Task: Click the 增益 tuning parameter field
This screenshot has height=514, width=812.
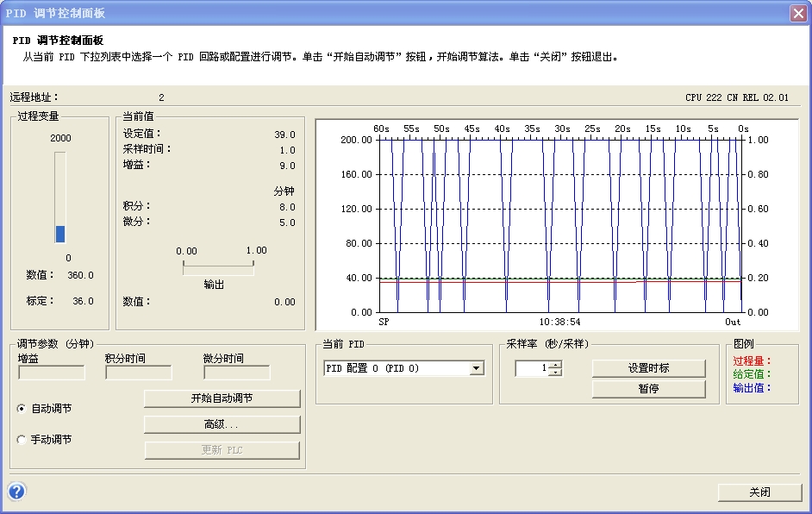Action: point(51,373)
